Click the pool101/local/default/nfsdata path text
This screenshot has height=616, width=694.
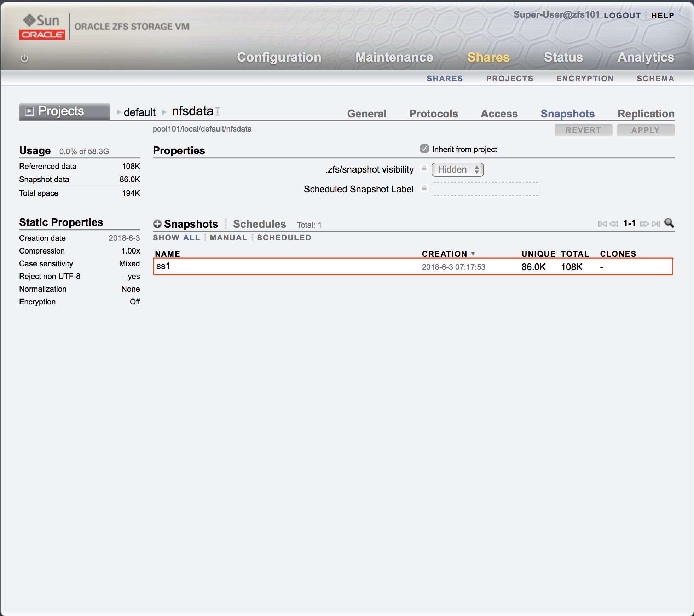202,129
